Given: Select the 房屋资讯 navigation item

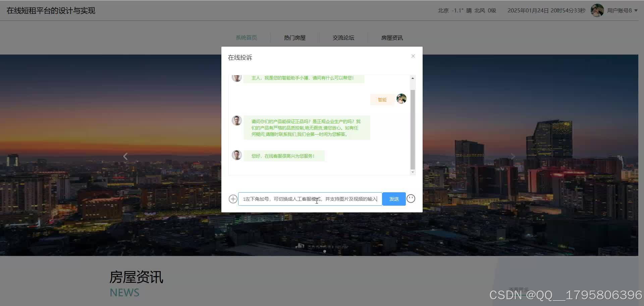Looking at the screenshot, I should [392, 38].
